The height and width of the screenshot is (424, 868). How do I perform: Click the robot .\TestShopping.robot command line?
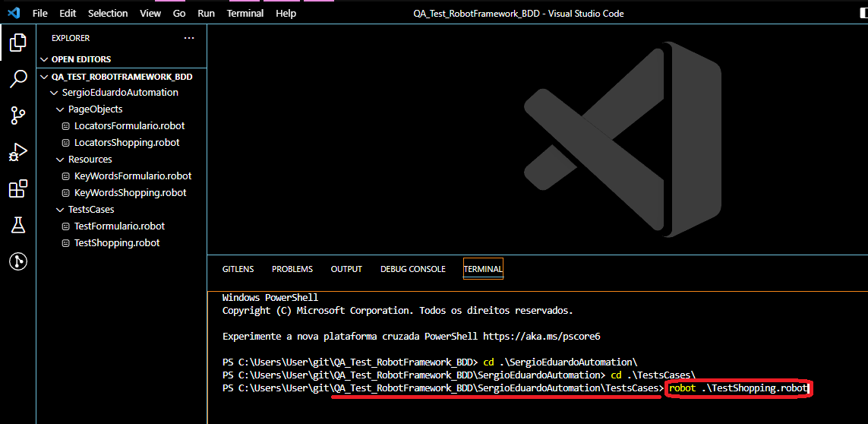(738, 388)
